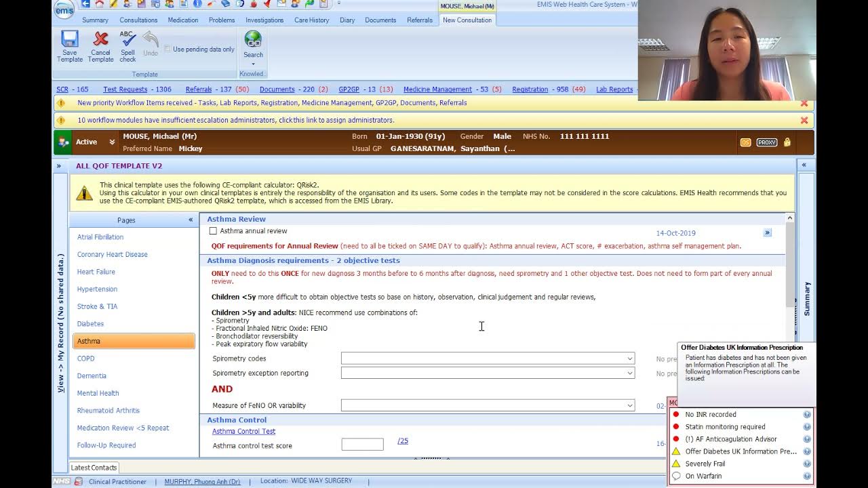Select the COPD page
The width and height of the screenshot is (868, 488).
pyautogui.click(x=85, y=359)
